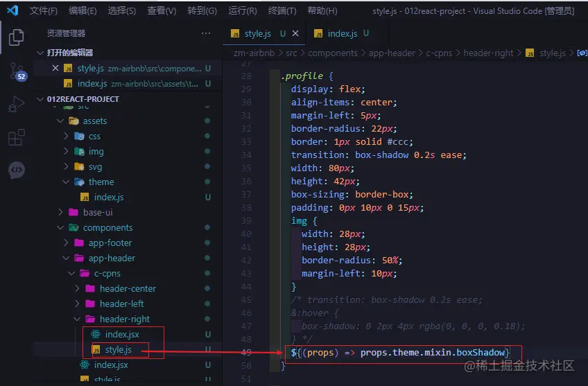
Task: Open the Extensions view
Action: click(16, 137)
